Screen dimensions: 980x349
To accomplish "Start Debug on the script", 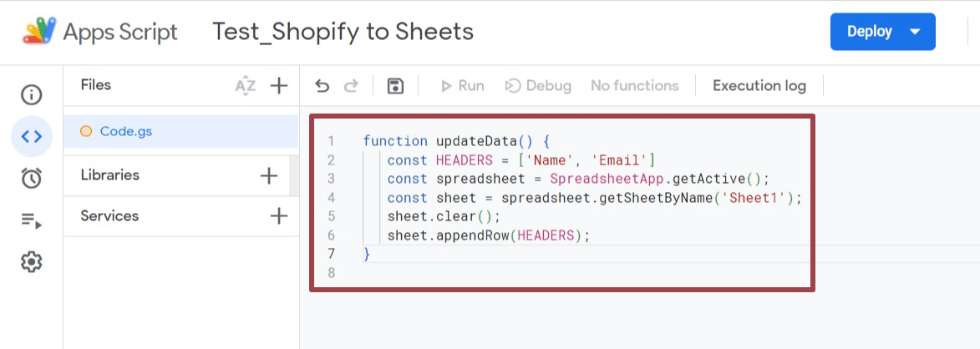I will pyautogui.click(x=538, y=85).
